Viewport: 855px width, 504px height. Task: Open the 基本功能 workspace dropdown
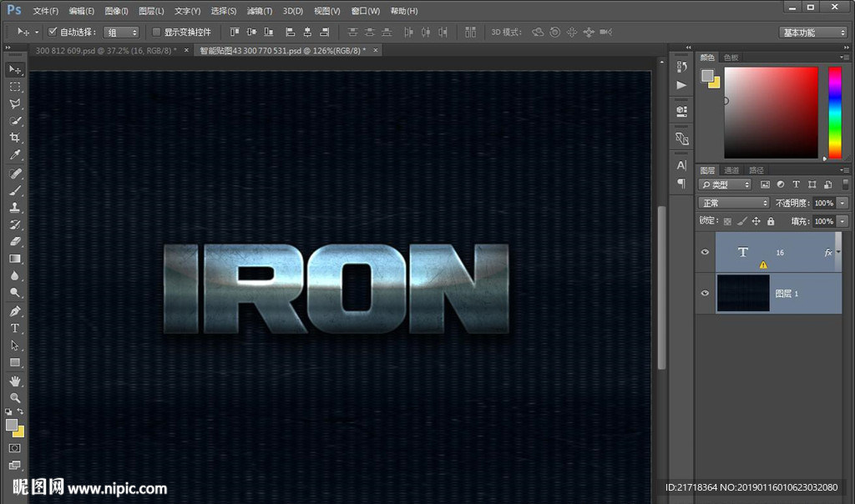coord(813,33)
